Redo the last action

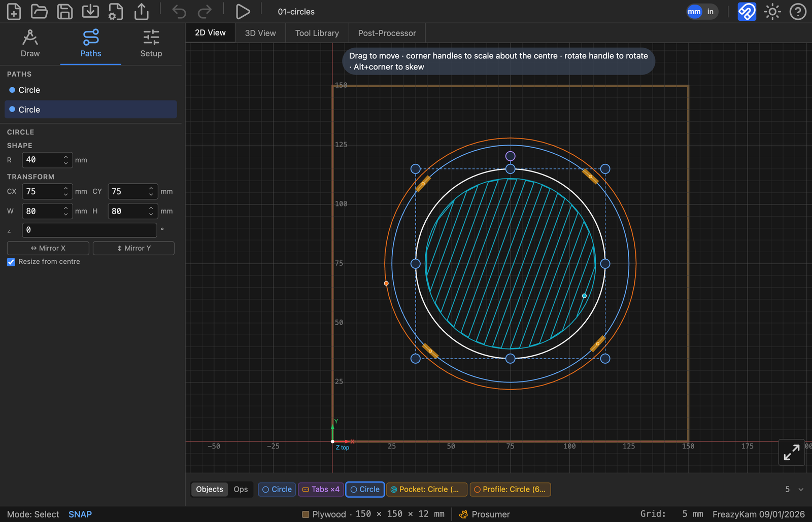pyautogui.click(x=205, y=11)
